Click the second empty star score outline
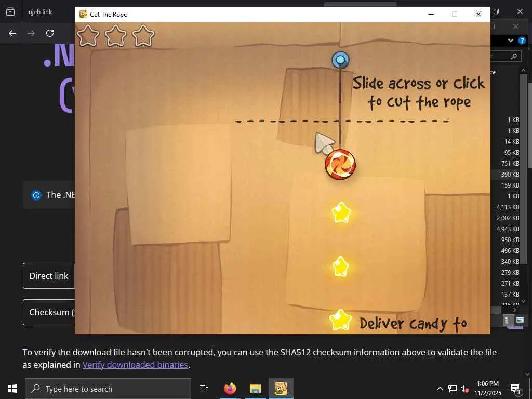532x399 pixels. point(116,36)
